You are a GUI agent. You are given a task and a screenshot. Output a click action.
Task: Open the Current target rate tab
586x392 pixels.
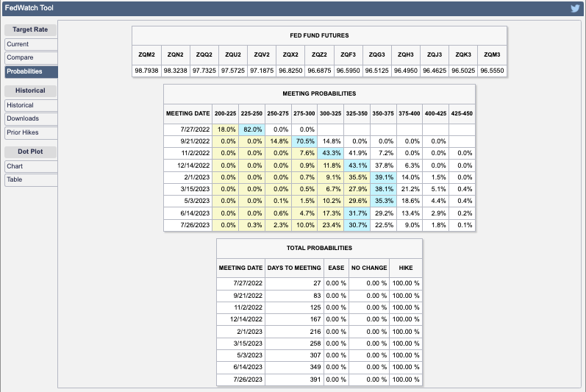point(31,44)
